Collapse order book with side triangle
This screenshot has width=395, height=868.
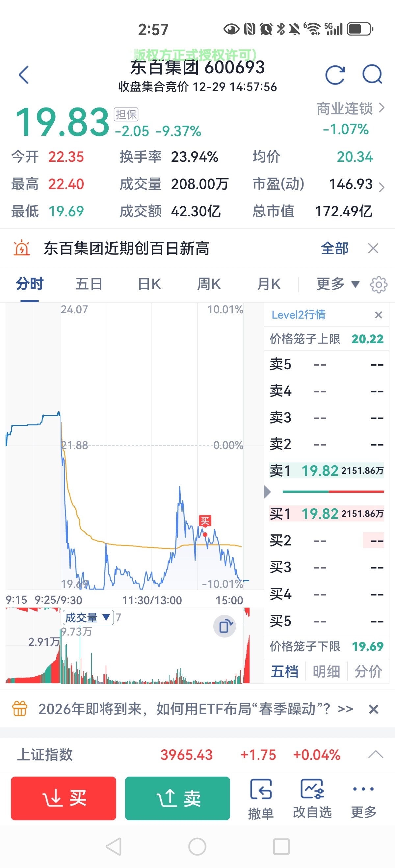tap(267, 492)
